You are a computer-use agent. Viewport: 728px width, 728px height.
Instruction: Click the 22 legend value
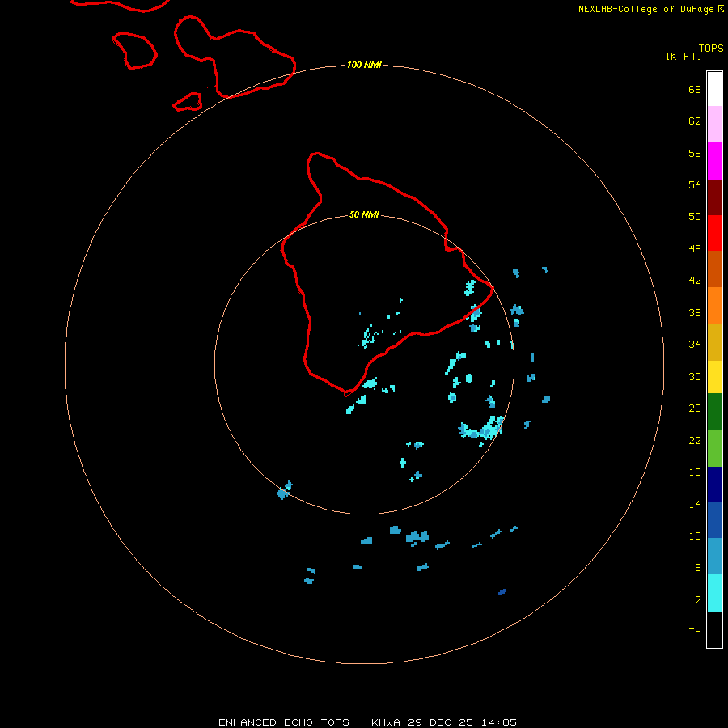click(x=695, y=441)
